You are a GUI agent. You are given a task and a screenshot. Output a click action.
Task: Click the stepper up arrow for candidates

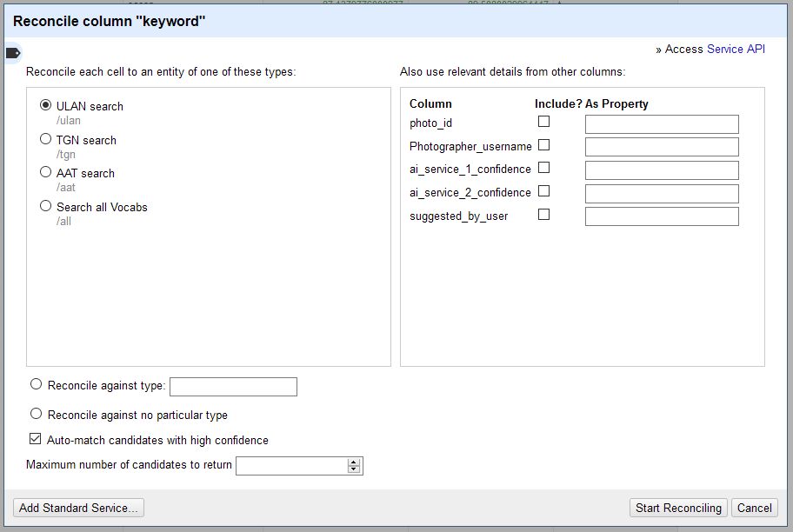(355, 462)
